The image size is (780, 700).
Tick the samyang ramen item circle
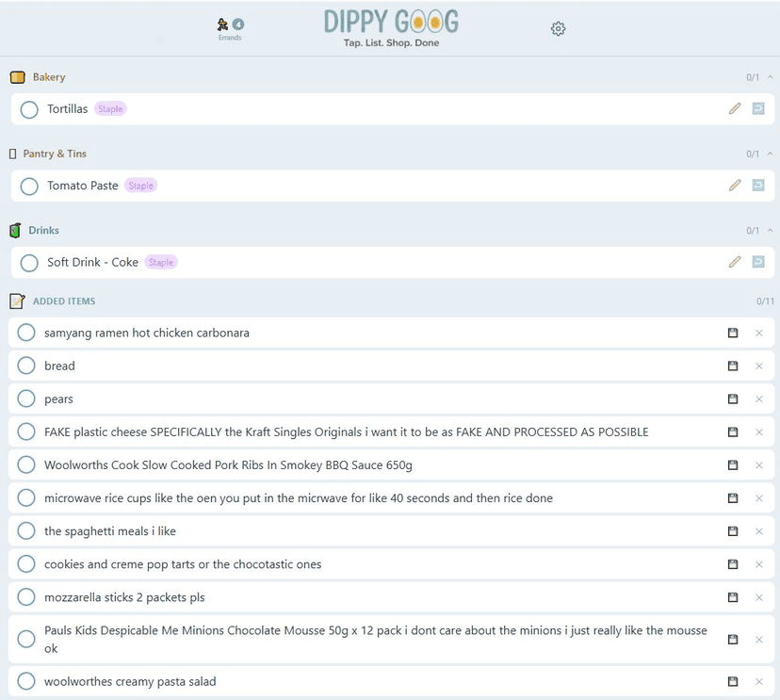tap(26, 333)
